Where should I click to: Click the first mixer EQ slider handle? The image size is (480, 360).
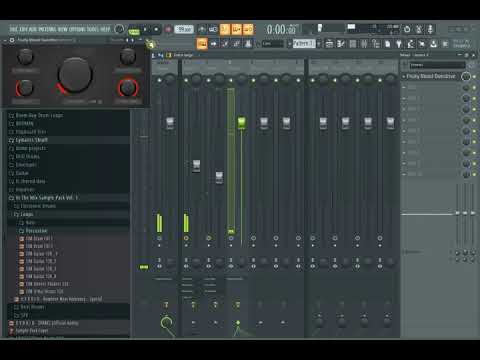point(457,213)
